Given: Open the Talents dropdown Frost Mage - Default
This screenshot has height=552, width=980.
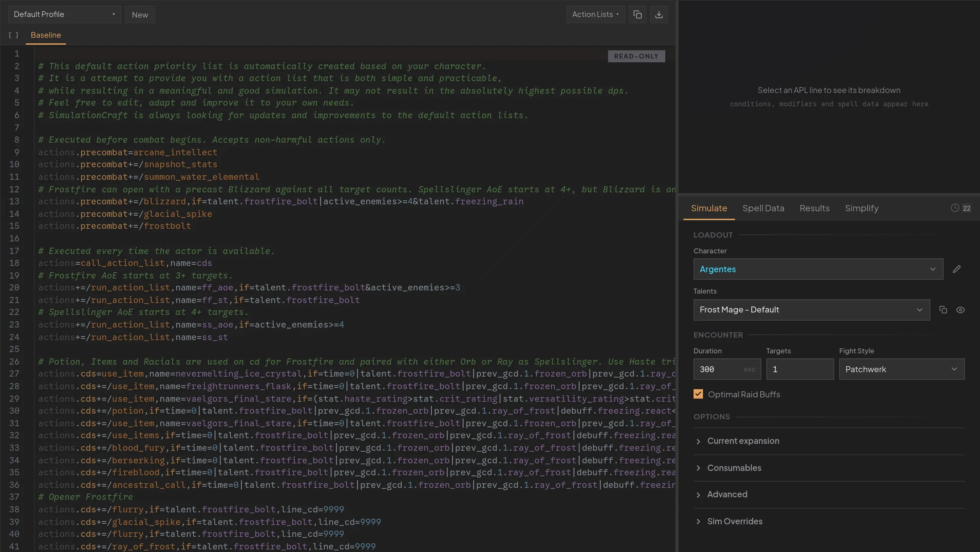Looking at the screenshot, I should coord(812,310).
